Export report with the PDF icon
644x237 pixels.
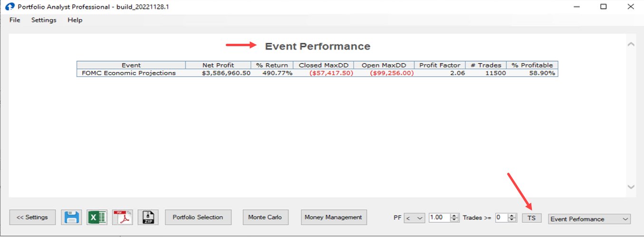pos(123,217)
